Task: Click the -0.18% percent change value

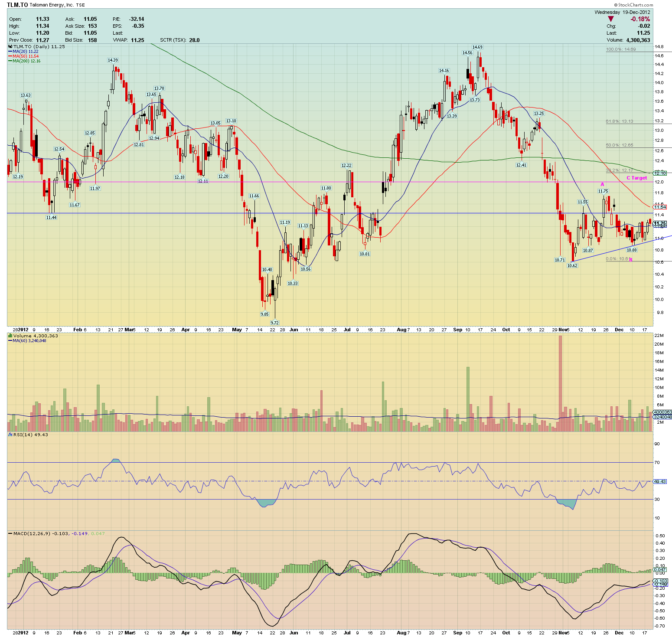Action: click(640, 19)
